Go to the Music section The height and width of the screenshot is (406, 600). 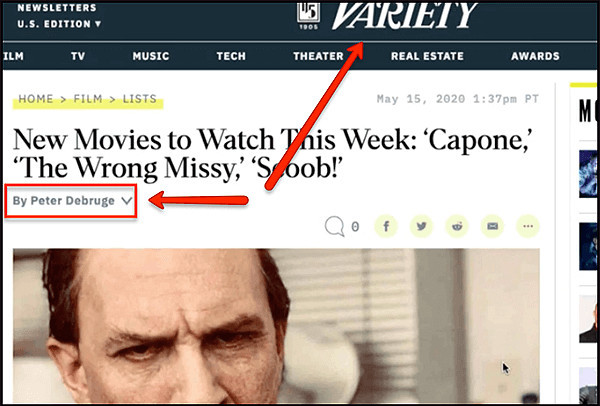tap(151, 56)
